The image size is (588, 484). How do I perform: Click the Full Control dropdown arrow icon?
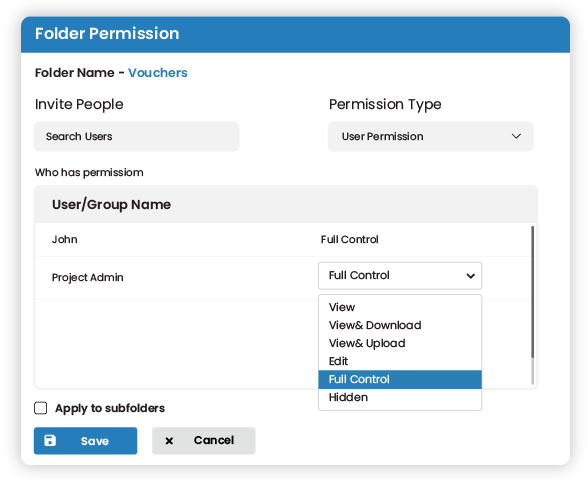pos(471,276)
